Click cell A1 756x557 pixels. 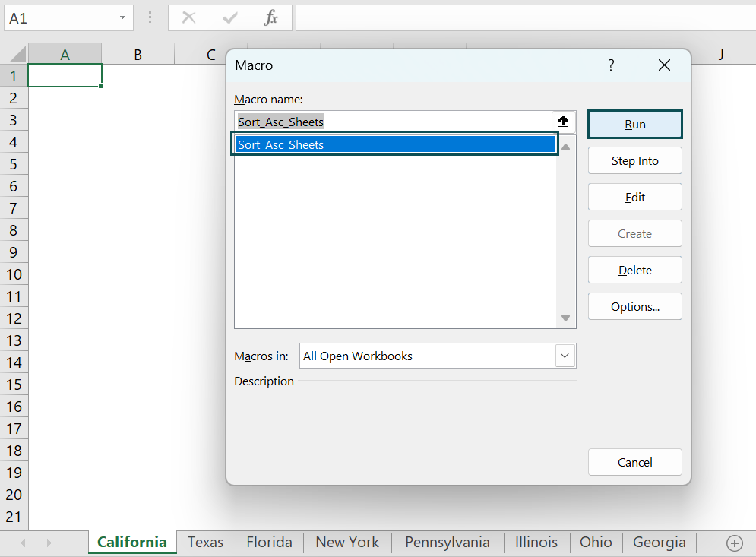pyautogui.click(x=65, y=76)
